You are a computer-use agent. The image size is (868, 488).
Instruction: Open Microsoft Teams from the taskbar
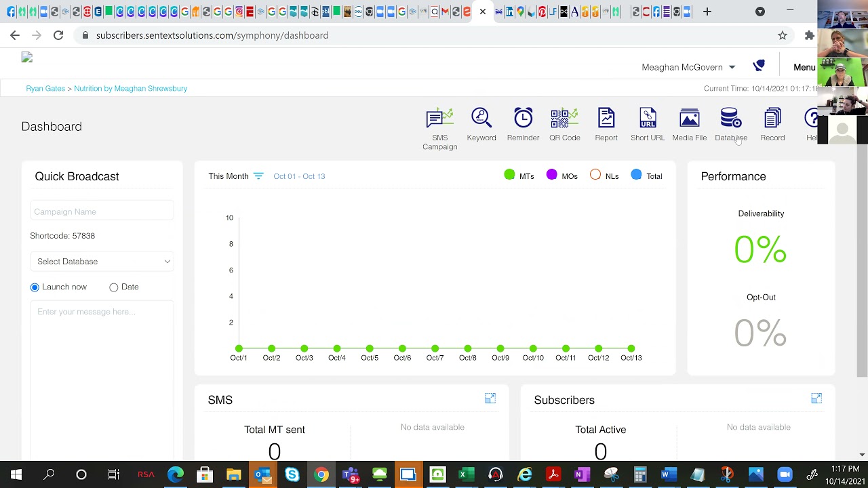click(351, 474)
